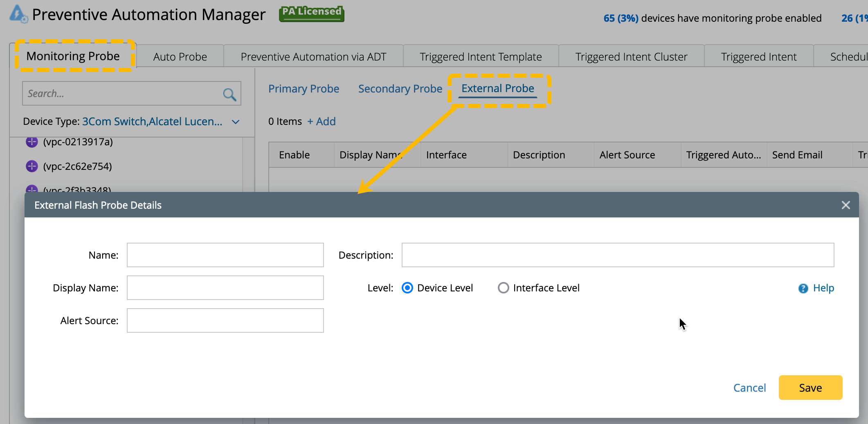Select the Interface Level radio button
Screen dimensions: 868x424
[x=504, y=288]
